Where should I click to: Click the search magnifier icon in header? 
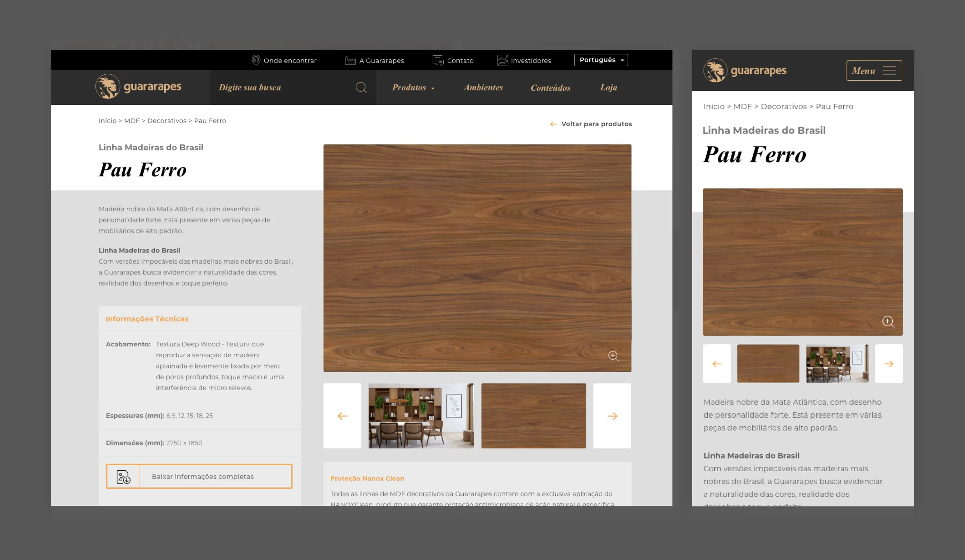tap(361, 88)
